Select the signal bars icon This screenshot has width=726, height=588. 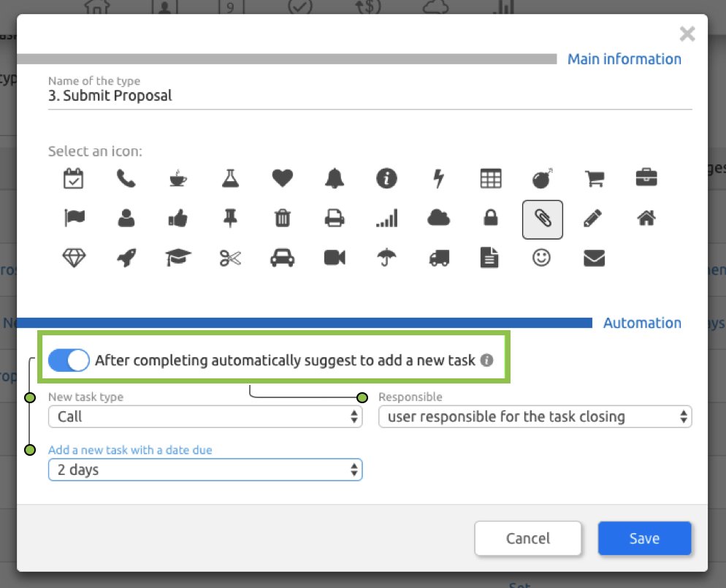386,218
